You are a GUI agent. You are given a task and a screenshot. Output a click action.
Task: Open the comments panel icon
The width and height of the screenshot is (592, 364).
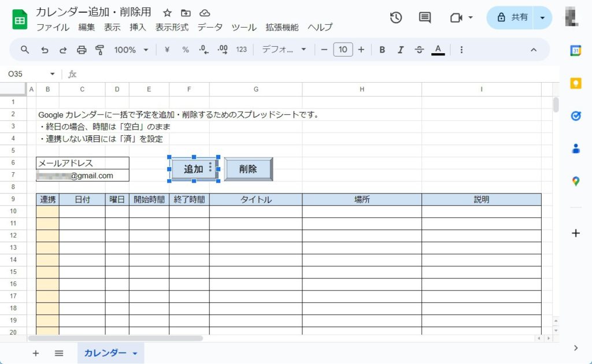pos(425,18)
